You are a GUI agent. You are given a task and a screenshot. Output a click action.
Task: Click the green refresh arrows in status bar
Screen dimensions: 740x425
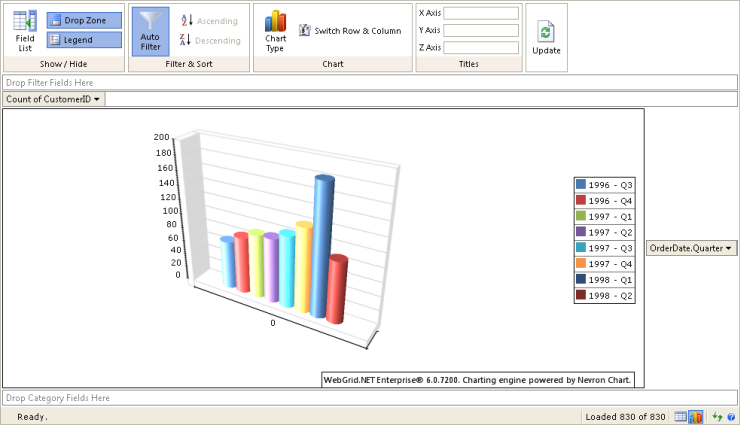point(717,416)
